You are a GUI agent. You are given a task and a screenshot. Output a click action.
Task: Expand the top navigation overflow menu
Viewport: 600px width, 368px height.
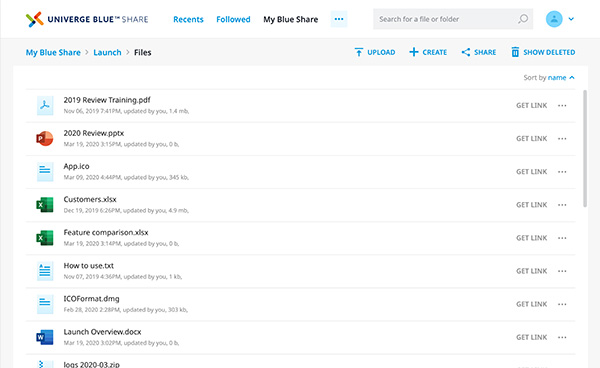coord(339,19)
